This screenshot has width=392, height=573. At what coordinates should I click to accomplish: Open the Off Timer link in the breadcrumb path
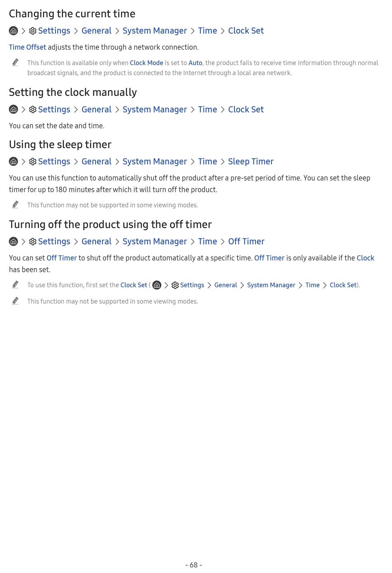246,242
